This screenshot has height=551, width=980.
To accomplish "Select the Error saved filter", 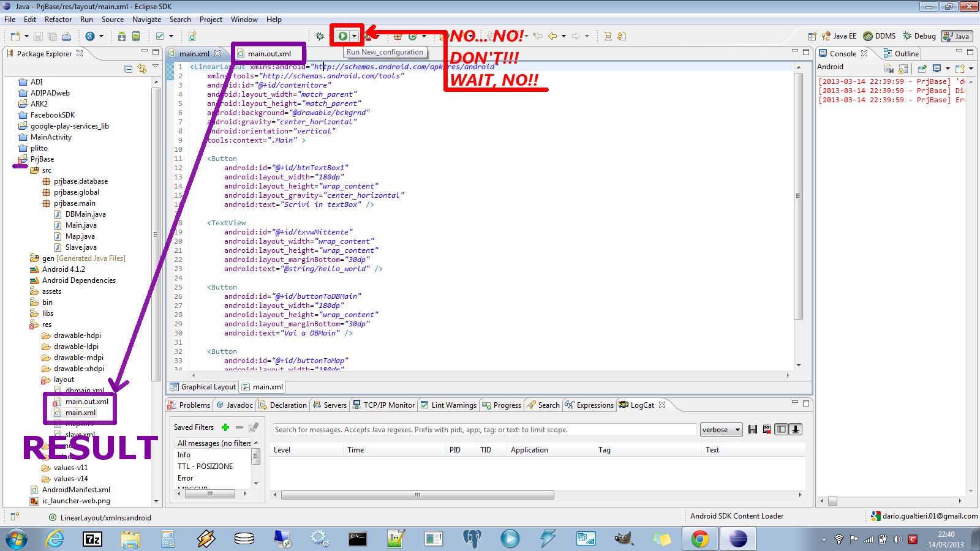I will point(185,478).
